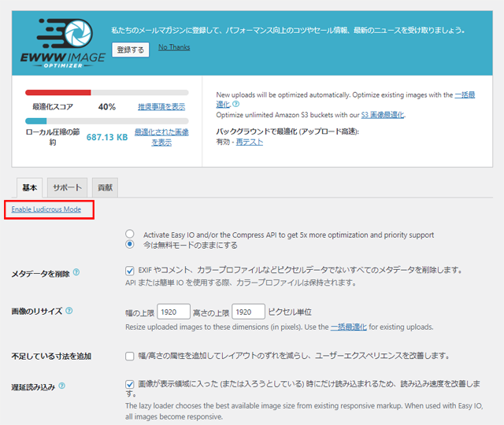504x425 pixels.
Task: Click the 登録する button
Action: point(131,50)
